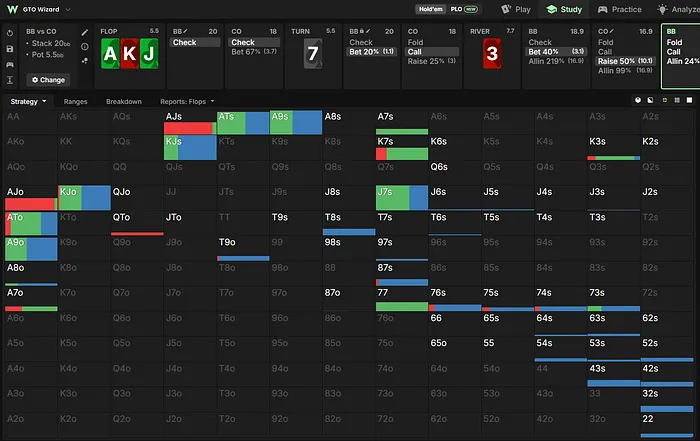Click the largest grid size icon at far right
Screen dimensions: 700x441
click(689, 100)
